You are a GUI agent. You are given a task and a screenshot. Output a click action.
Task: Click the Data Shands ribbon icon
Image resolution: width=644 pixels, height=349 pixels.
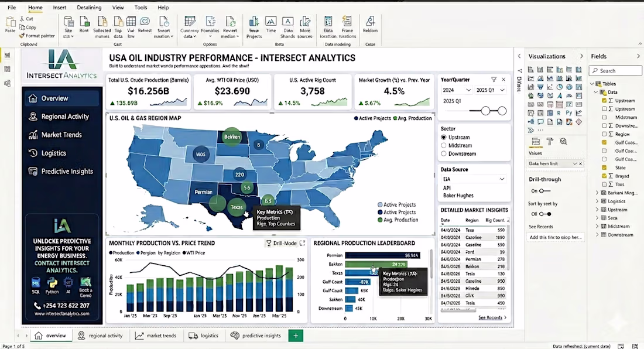coord(287,21)
